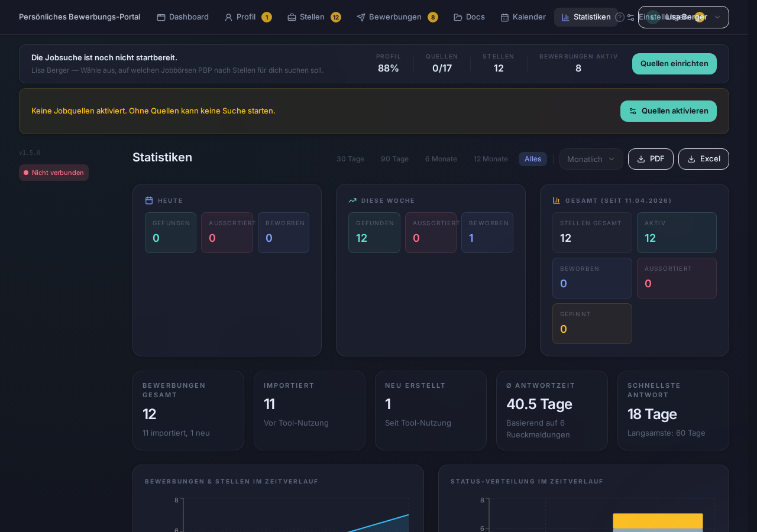Click the yellow bar segment in Status-Verteilung chart
The width and height of the screenshot is (757, 532).
coord(658,521)
